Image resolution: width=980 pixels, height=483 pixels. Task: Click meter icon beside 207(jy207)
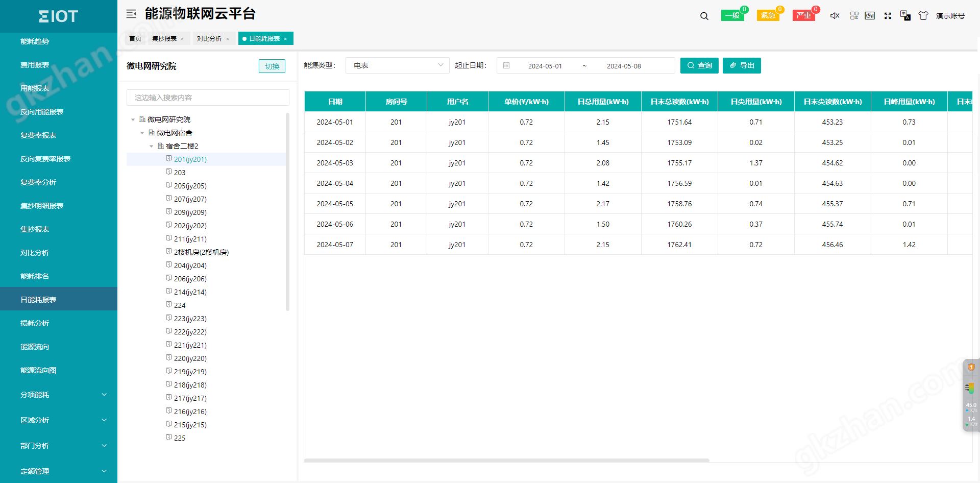pos(169,199)
